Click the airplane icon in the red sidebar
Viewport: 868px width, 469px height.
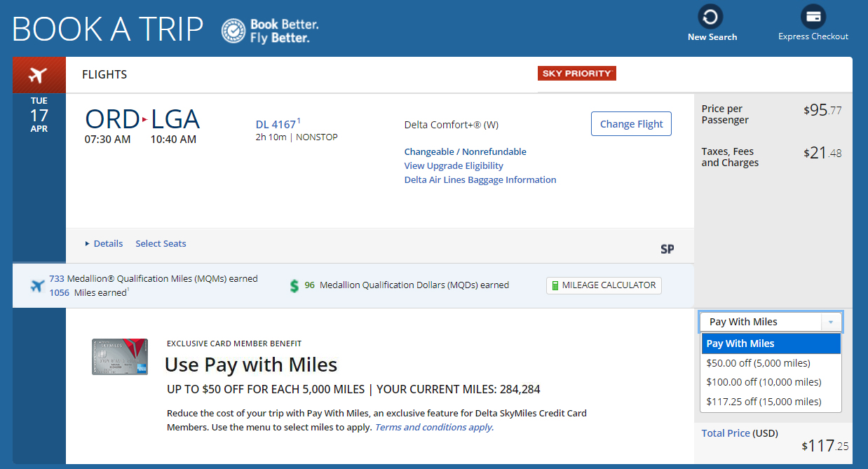39,74
